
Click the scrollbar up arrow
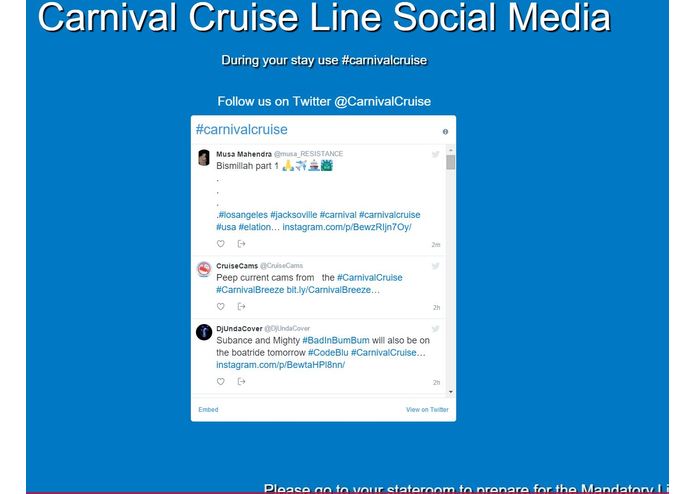click(x=451, y=148)
